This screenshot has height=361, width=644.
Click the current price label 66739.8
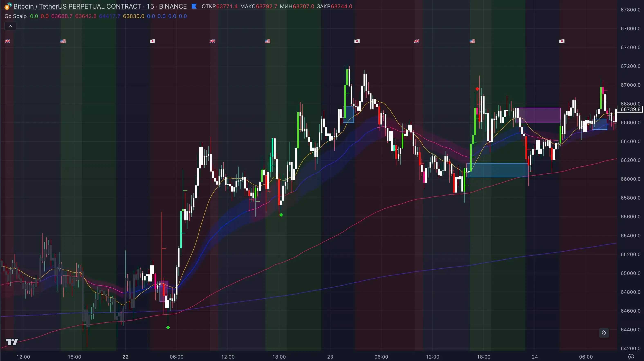click(630, 109)
